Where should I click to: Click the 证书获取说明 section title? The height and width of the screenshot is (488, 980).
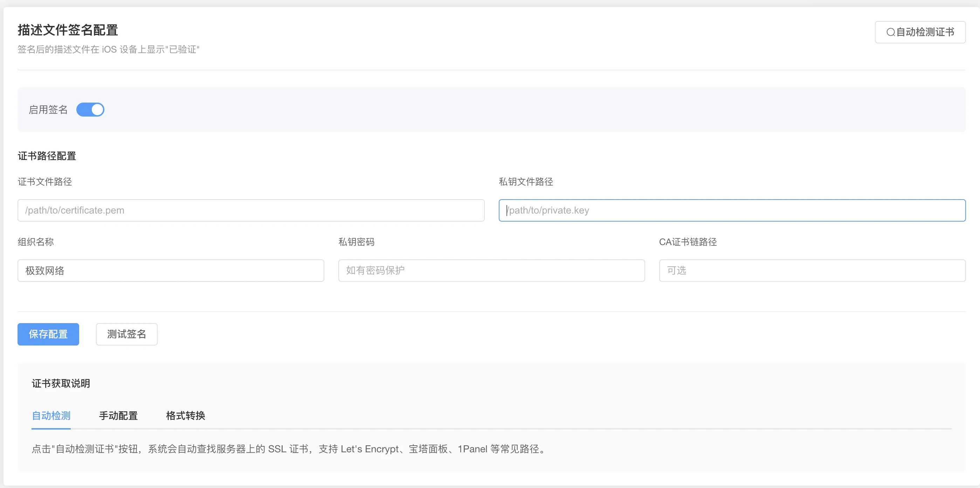[x=61, y=383]
